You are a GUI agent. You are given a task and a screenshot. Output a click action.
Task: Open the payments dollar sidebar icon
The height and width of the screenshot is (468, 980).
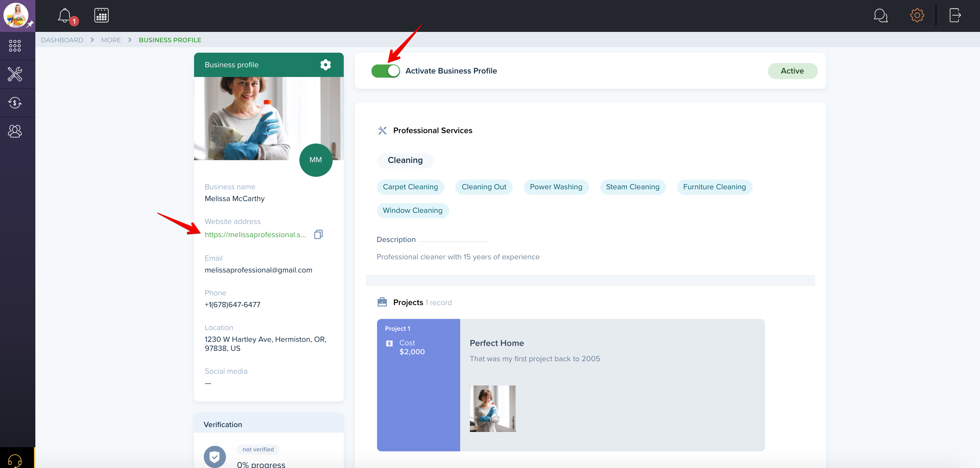(x=15, y=103)
